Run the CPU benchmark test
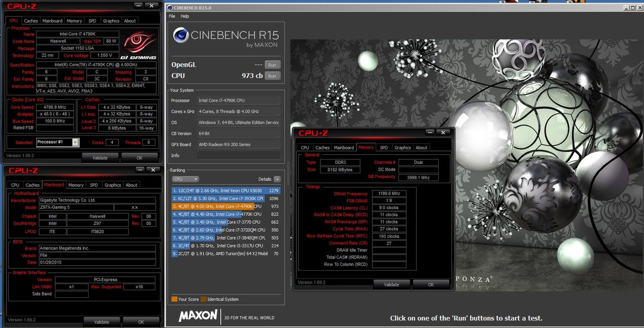Viewport: 644px width, 328px height. click(272, 76)
